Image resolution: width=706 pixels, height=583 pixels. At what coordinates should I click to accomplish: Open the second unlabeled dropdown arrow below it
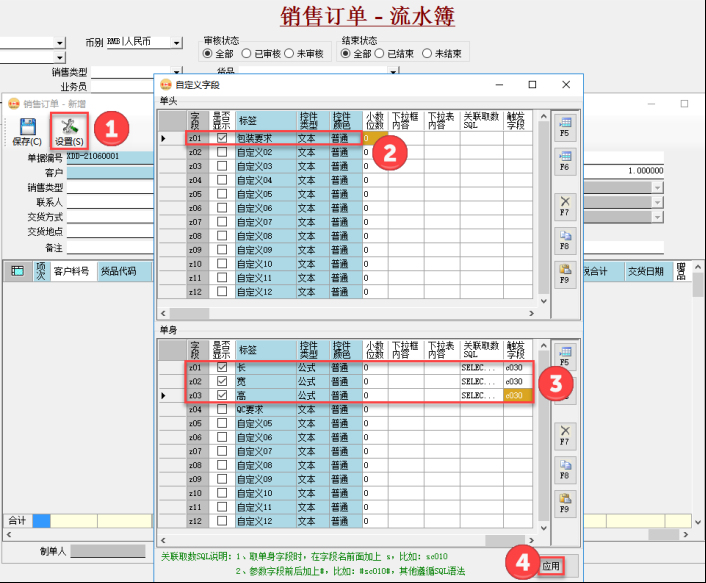(x=60, y=57)
